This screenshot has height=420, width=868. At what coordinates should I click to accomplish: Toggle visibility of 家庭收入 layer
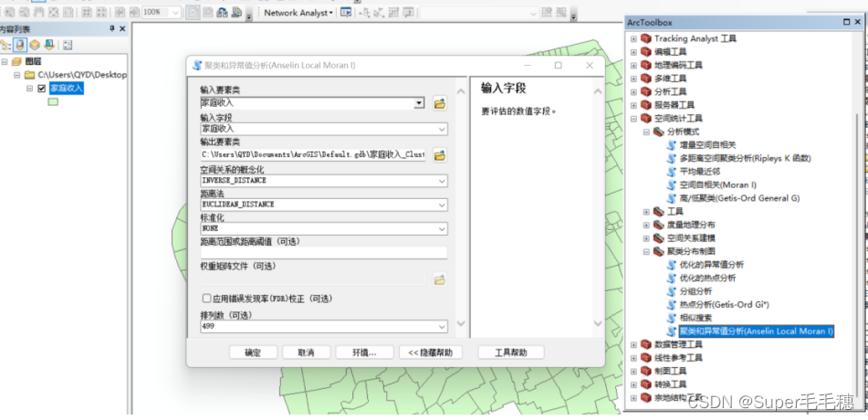click(x=41, y=88)
